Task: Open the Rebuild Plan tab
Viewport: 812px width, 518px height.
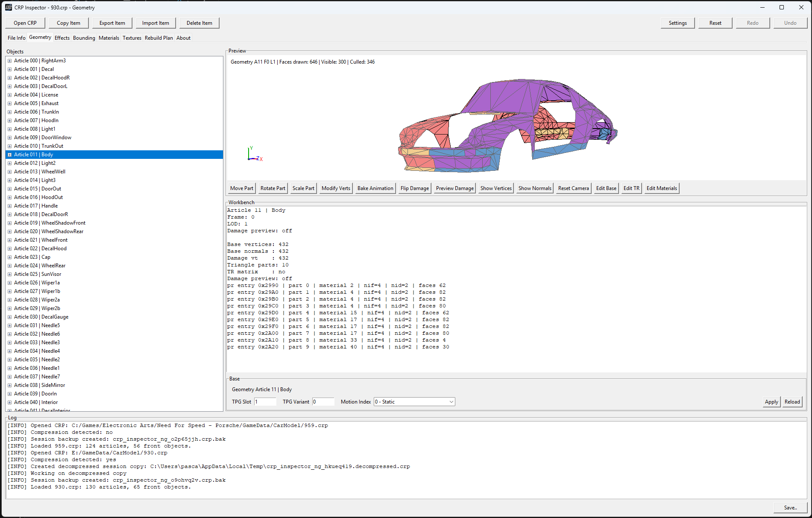Action: pos(158,38)
